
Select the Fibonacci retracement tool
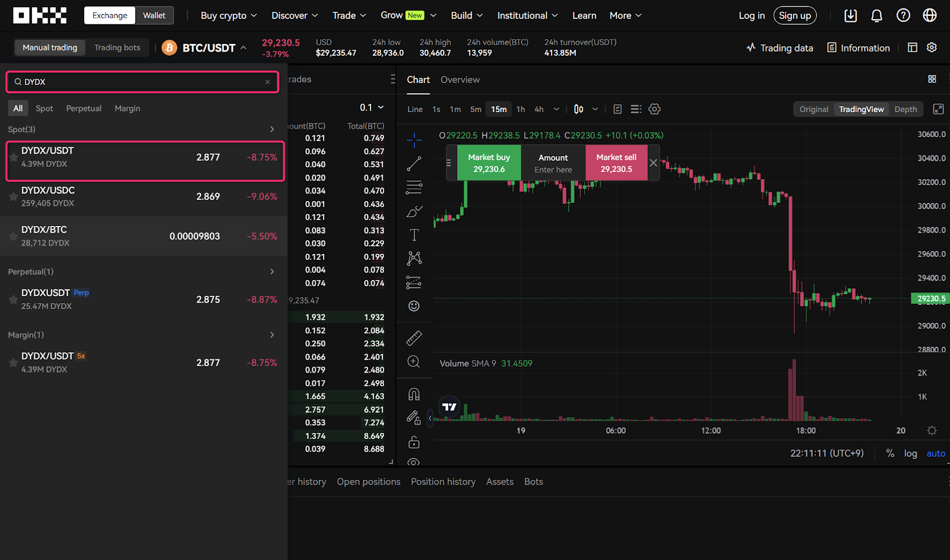click(414, 187)
